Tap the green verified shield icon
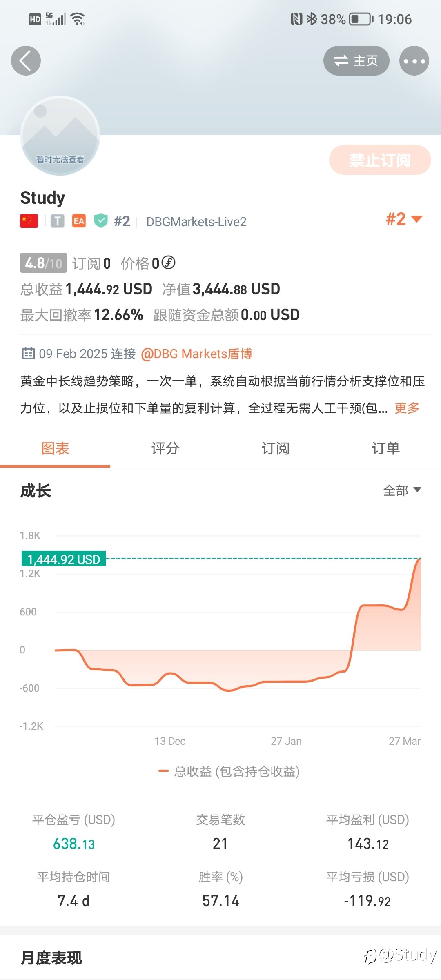441x980 pixels. point(101,221)
